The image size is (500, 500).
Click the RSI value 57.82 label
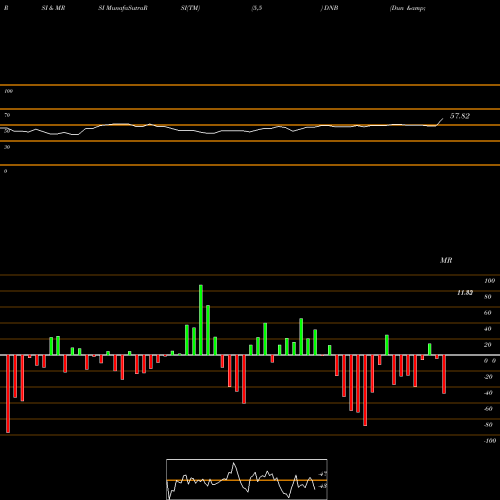(460, 116)
